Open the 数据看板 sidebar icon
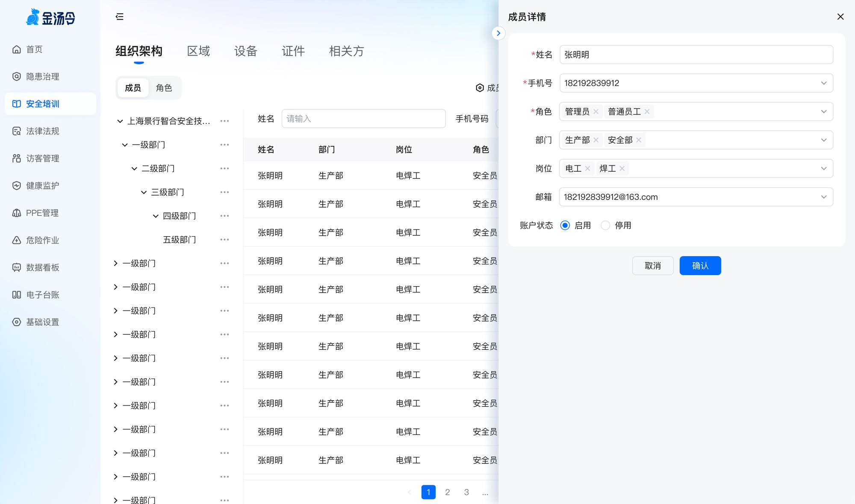 pos(17,267)
